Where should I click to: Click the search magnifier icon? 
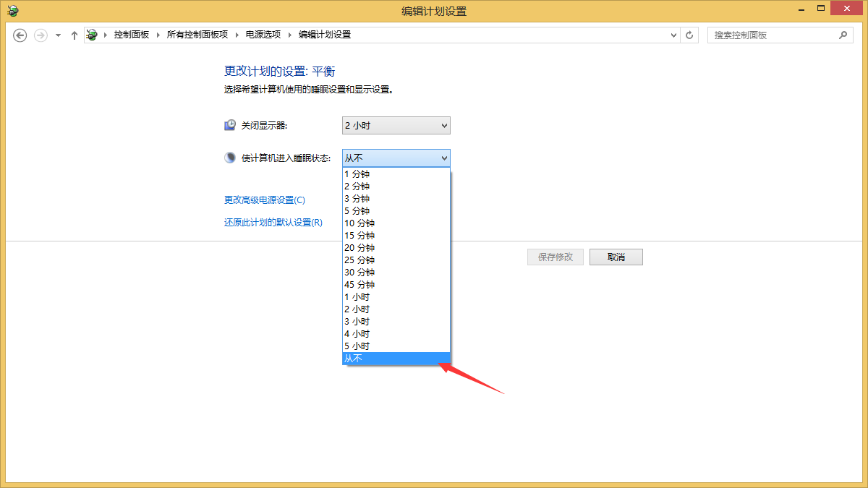(x=843, y=35)
